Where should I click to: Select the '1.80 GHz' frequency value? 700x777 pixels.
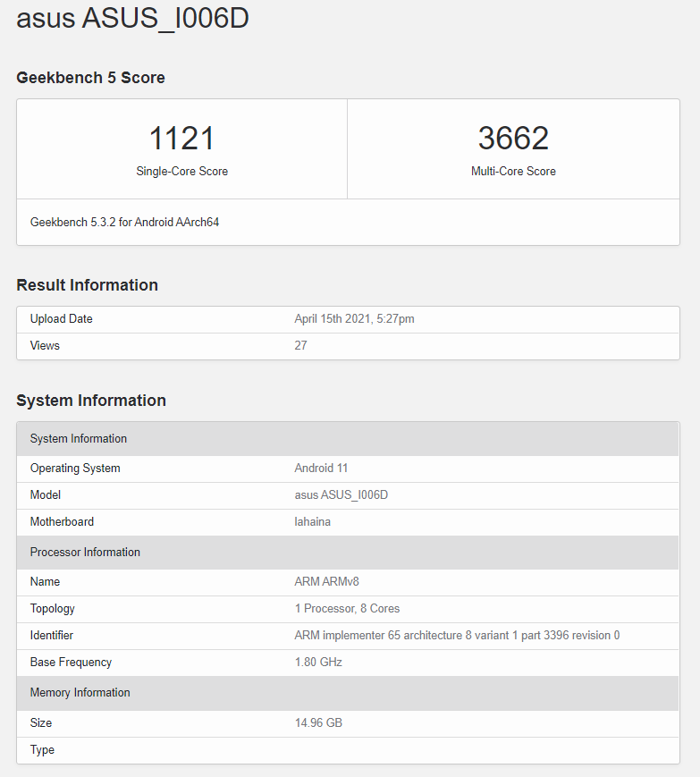coord(318,662)
